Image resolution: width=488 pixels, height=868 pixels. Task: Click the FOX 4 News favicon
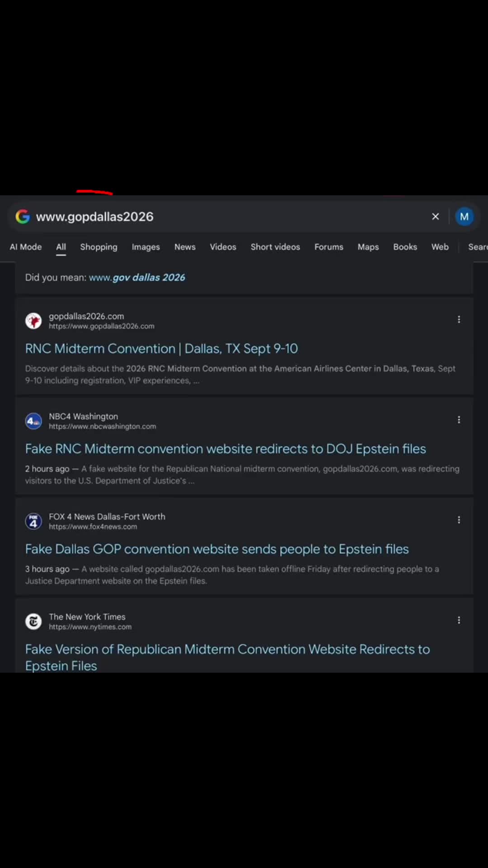point(33,521)
